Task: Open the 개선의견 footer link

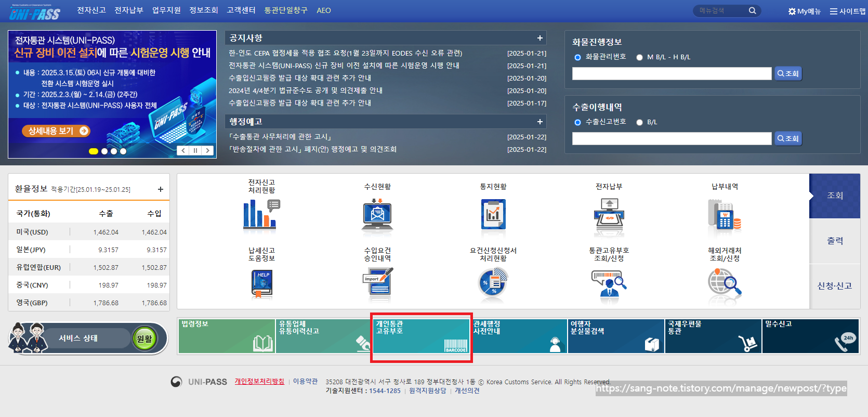Action: click(x=467, y=390)
